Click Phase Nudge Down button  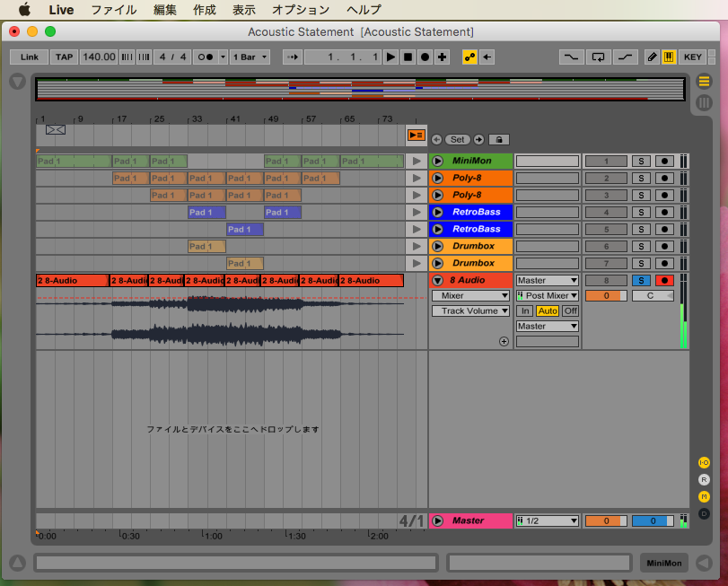127,57
